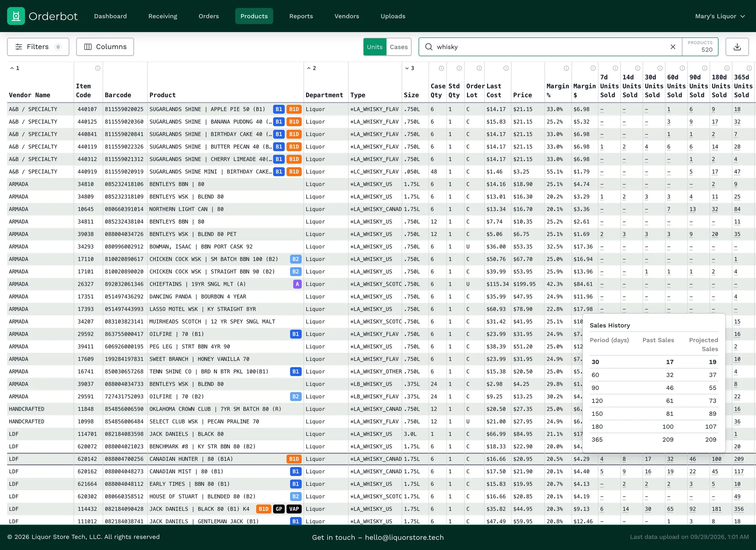Screen dimensions: 756x550
Task: Toggle sort on Size column
Action: pos(411,95)
